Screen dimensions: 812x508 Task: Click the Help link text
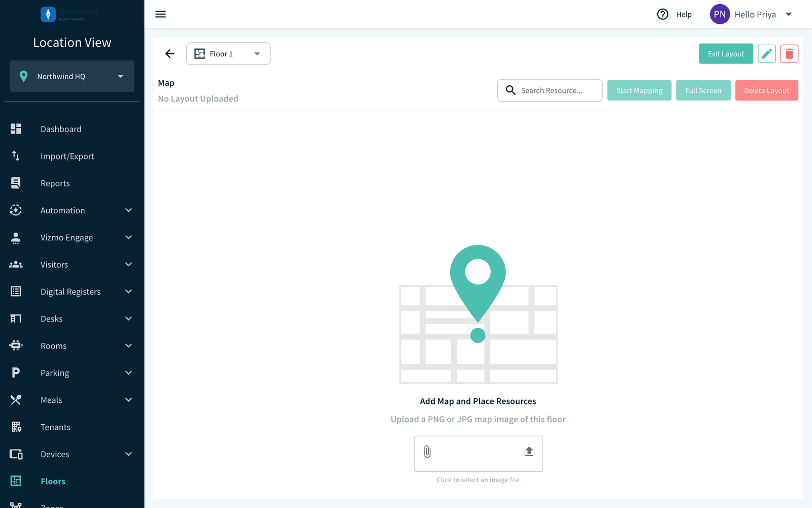684,14
